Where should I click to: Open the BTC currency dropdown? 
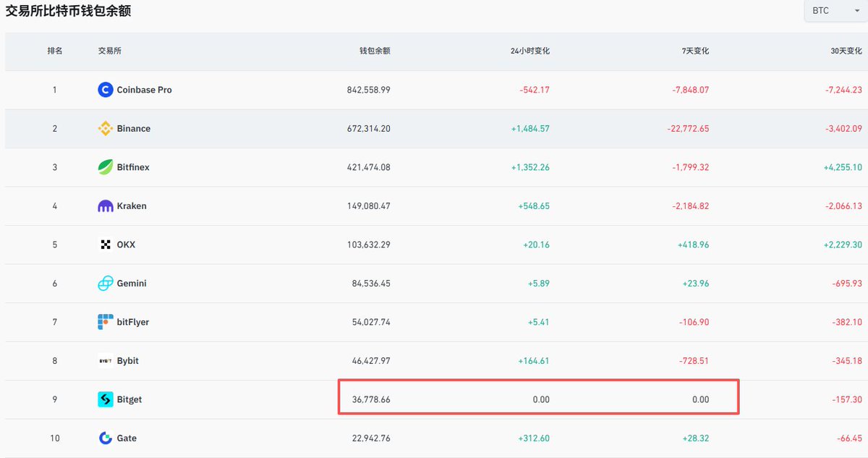pos(835,11)
